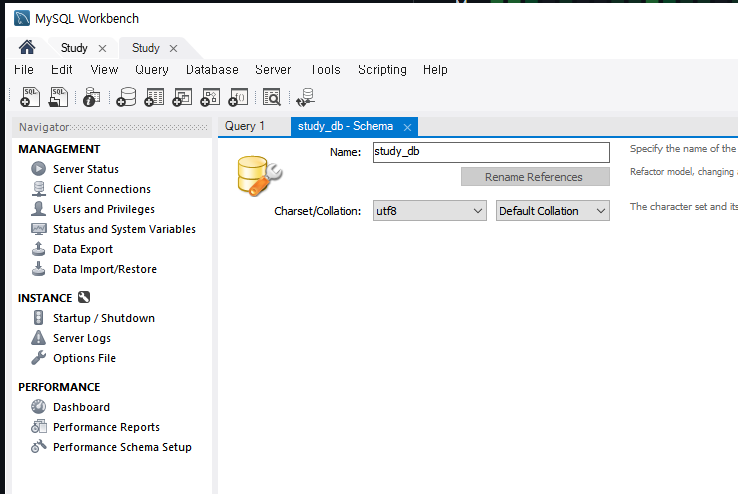Close the first Study connection tab

pyautogui.click(x=102, y=48)
